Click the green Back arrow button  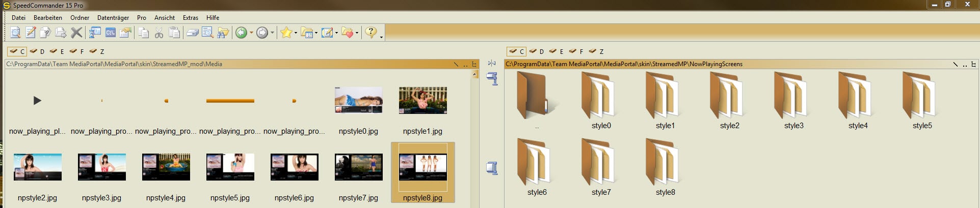click(x=241, y=33)
